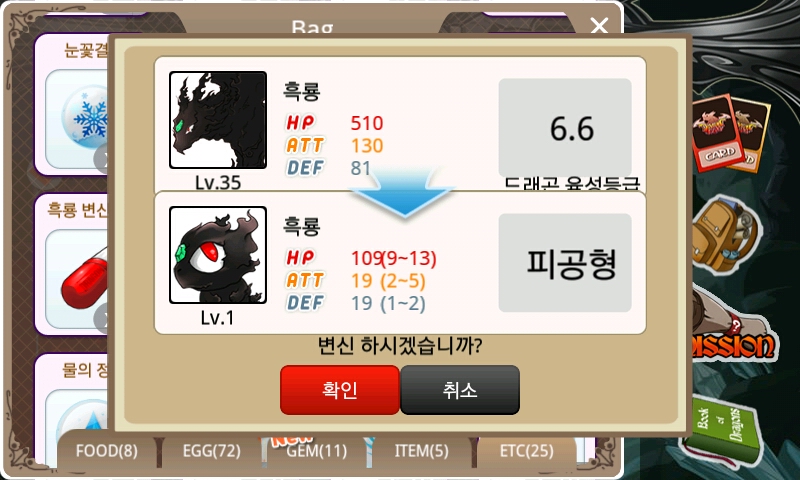Open the FOOD(8) tab

pyautogui.click(x=107, y=451)
